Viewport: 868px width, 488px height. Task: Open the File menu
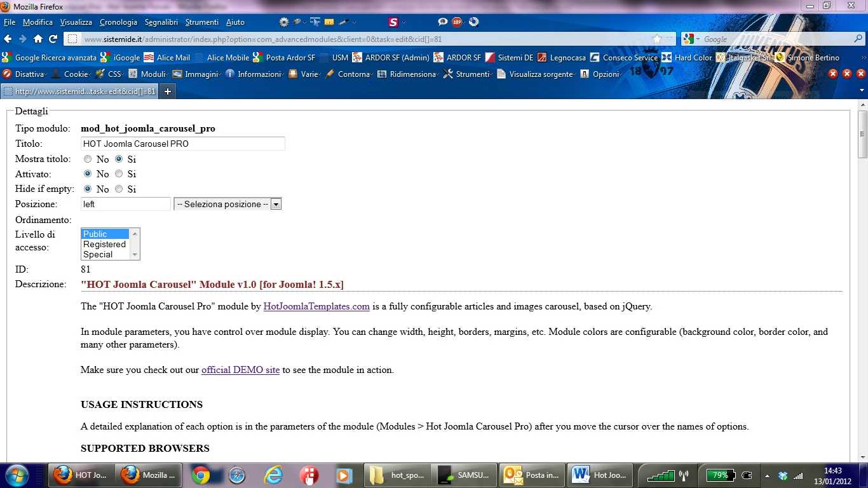click(10, 22)
